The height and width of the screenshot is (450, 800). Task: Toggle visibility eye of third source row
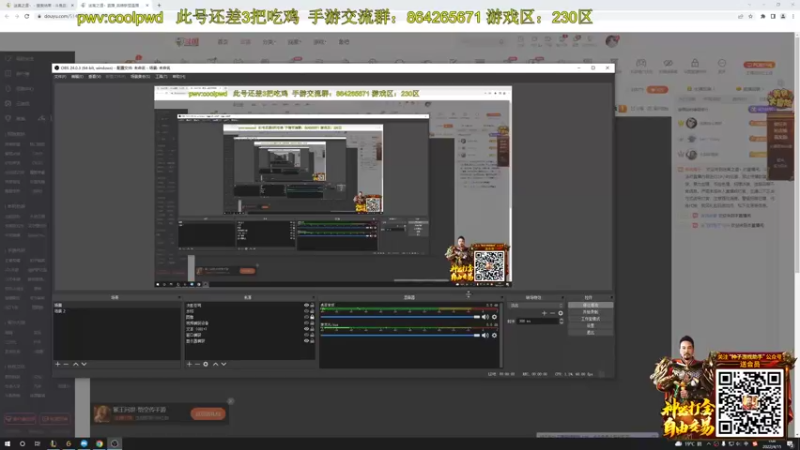coord(306,317)
